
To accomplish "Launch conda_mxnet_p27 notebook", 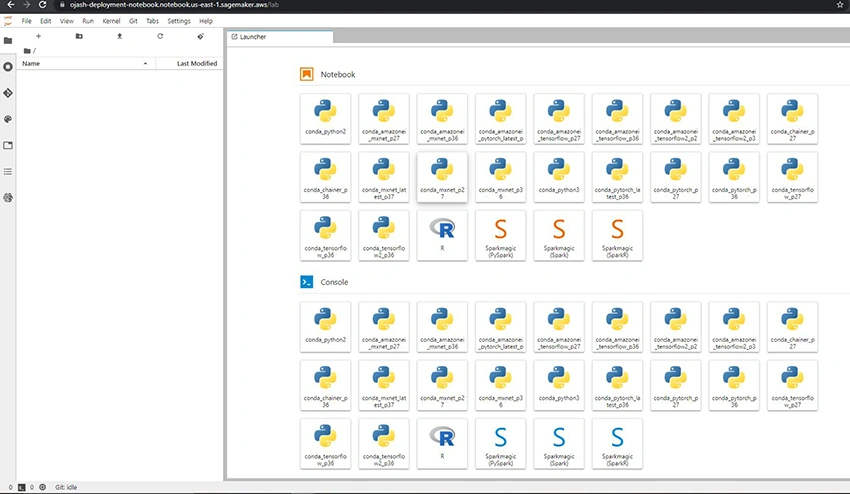I will tap(442, 177).
